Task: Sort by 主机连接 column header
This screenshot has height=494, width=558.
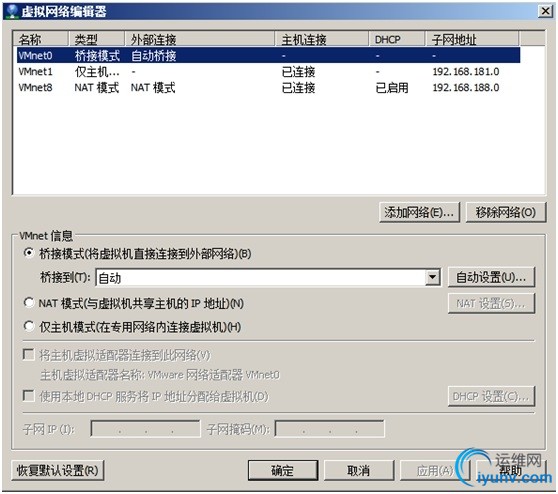Action: (322, 39)
